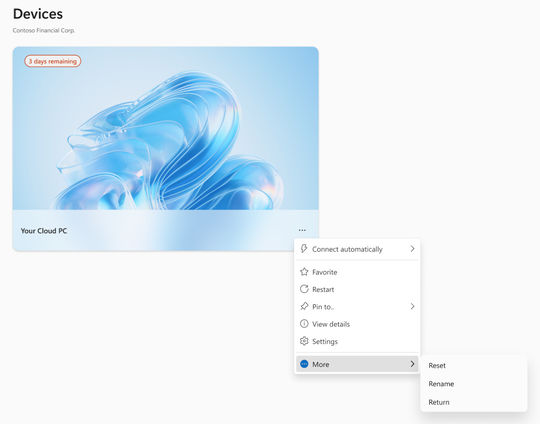
Task: Click the lightning bolt Connect automatically icon
Action: click(304, 249)
